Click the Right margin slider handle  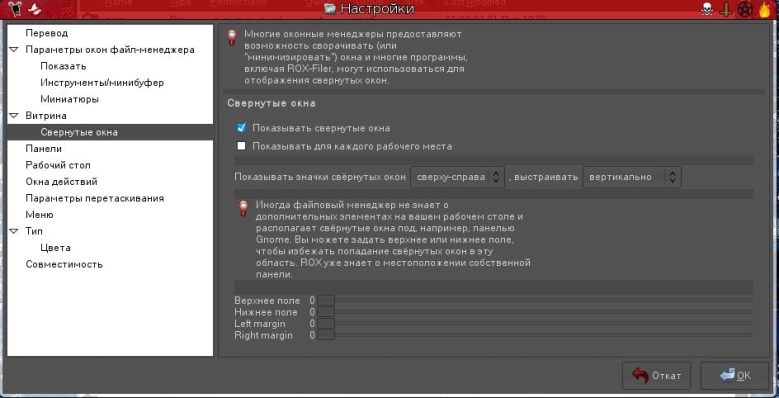pos(326,335)
